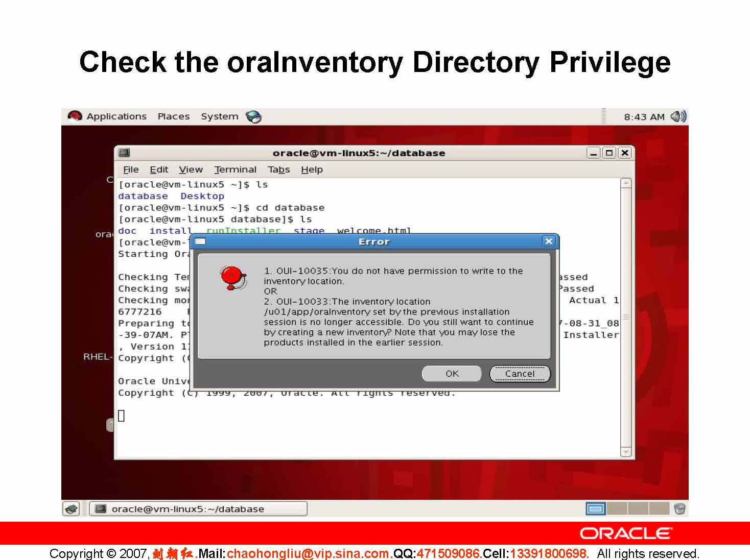Click the volume speaker icon
This screenshot has height=560, width=750.
[x=678, y=116]
